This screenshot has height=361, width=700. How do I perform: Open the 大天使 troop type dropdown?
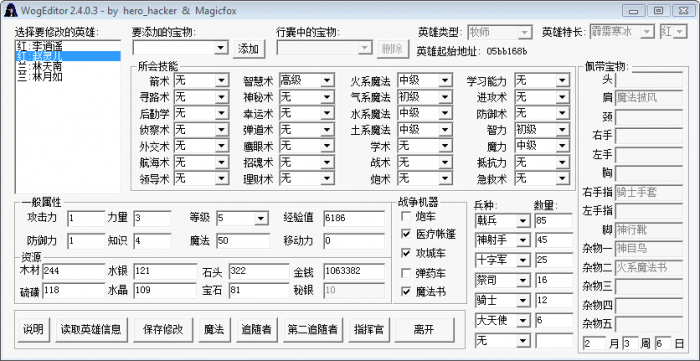pyautogui.click(x=523, y=320)
